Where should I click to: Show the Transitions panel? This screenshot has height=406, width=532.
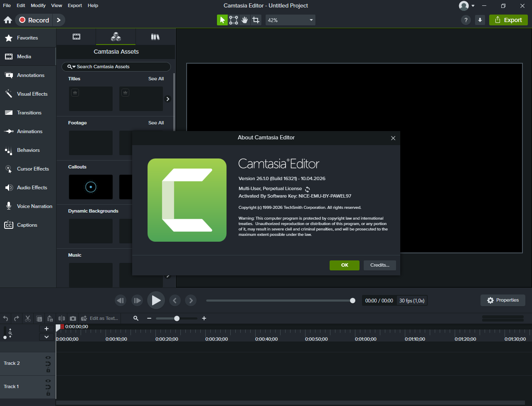point(28,113)
